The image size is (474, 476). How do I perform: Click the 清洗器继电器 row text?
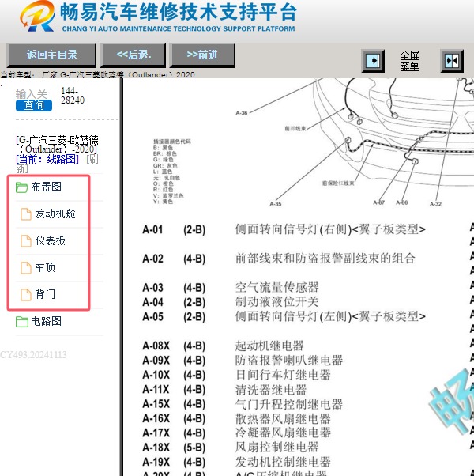(x=271, y=390)
